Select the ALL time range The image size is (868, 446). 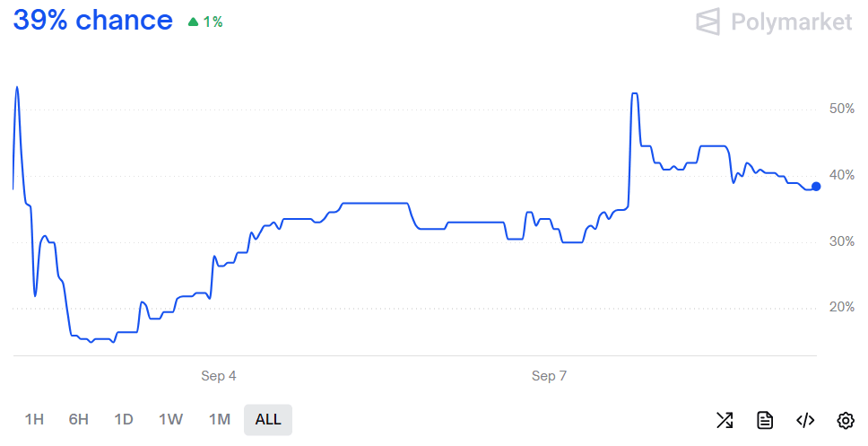[x=268, y=419]
